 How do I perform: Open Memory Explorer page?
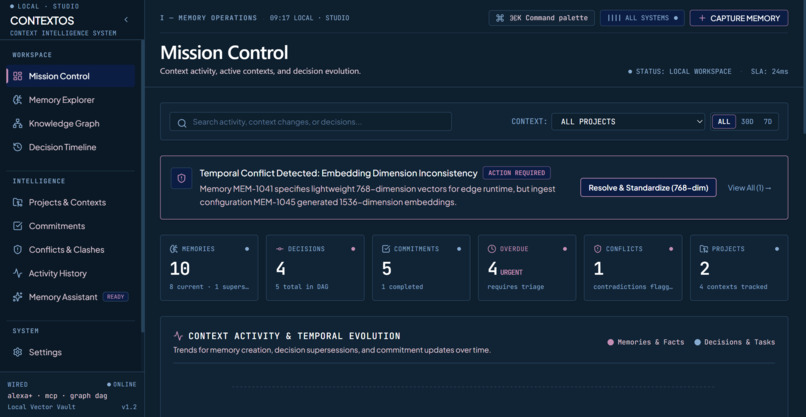click(x=70, y=100)
